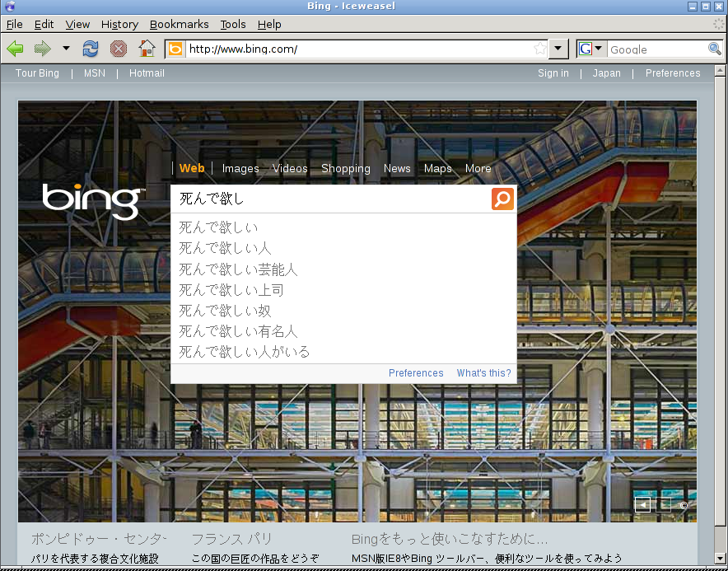The image size is (728, 571).
Task: Show previous Bing background image
Action: (642, 504)
